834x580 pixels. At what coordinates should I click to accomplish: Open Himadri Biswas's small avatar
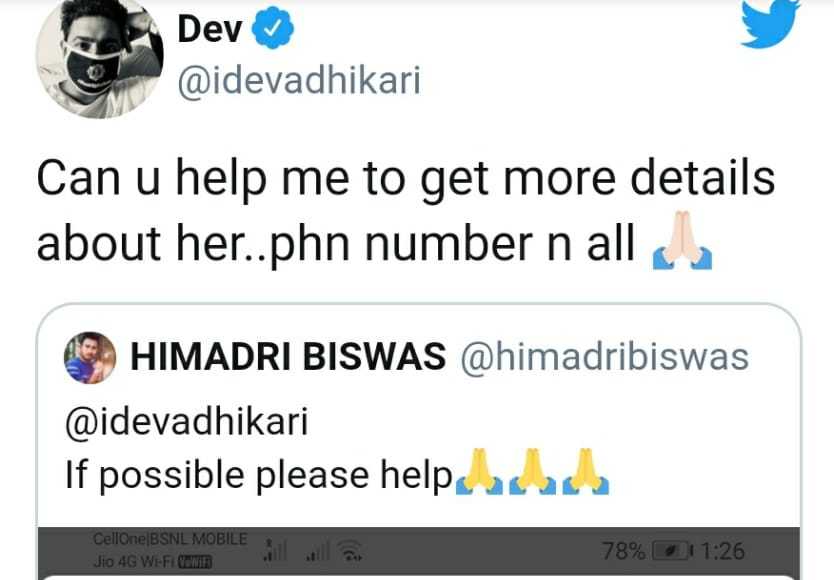click(90, 358)
